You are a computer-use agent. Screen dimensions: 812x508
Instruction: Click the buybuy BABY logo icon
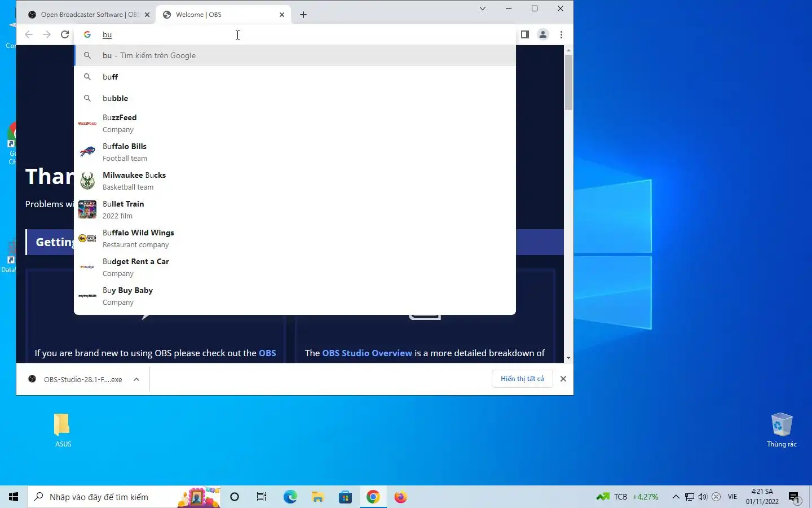pos(87,296)
